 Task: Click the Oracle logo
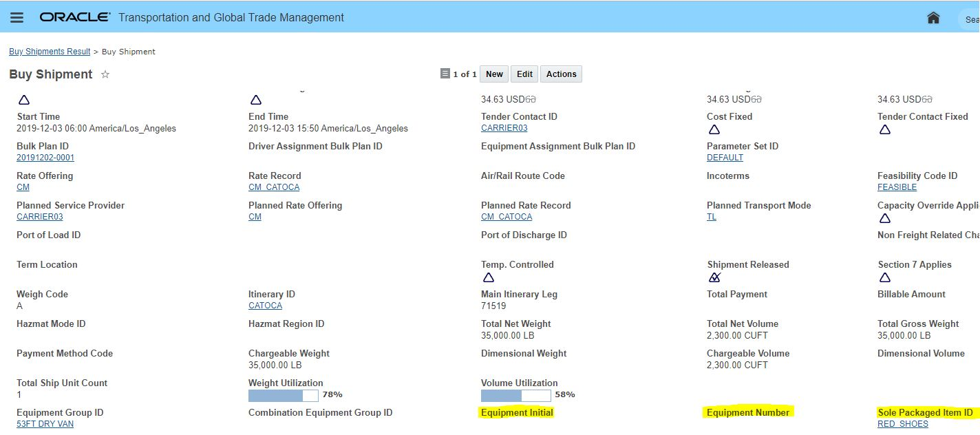[74, 17]
